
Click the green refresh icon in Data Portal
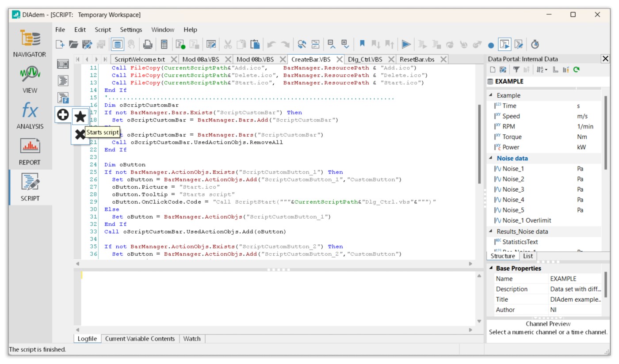[577, 70]
